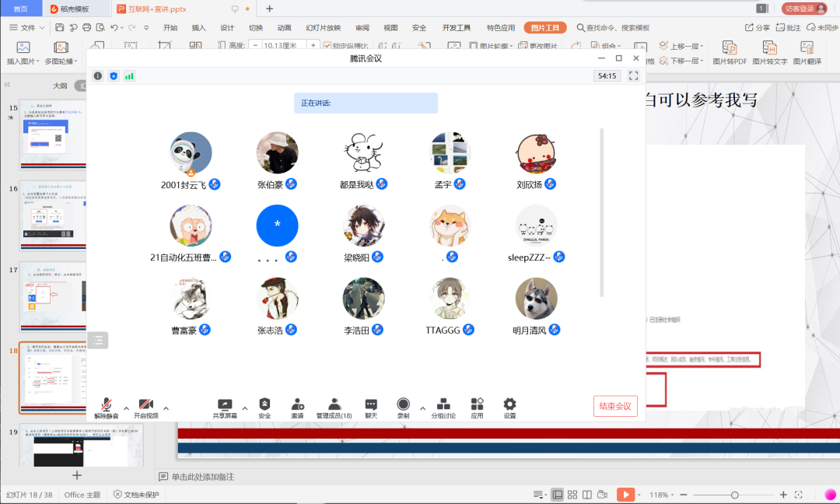
Task: Adjust the zoom slider handle in status bar
Action: pos(734,495)
